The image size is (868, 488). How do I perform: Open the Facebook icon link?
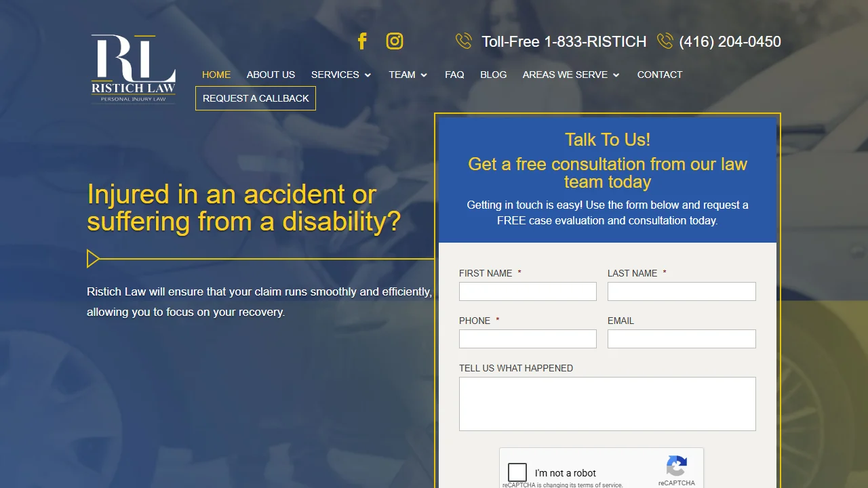(x=362, y=41)
